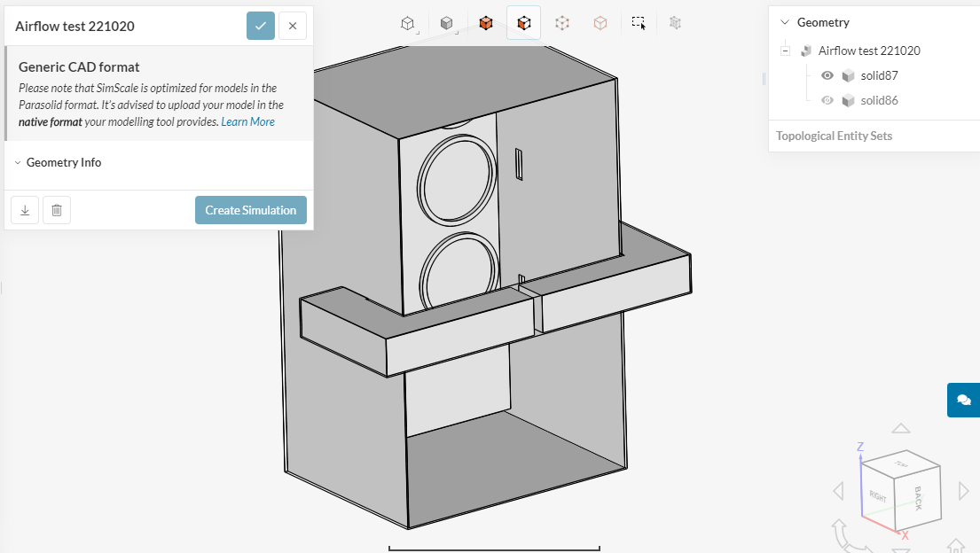The image size is (980, 553).
Task: Toggle visibility eye for solid87
Action: point(827,75)
